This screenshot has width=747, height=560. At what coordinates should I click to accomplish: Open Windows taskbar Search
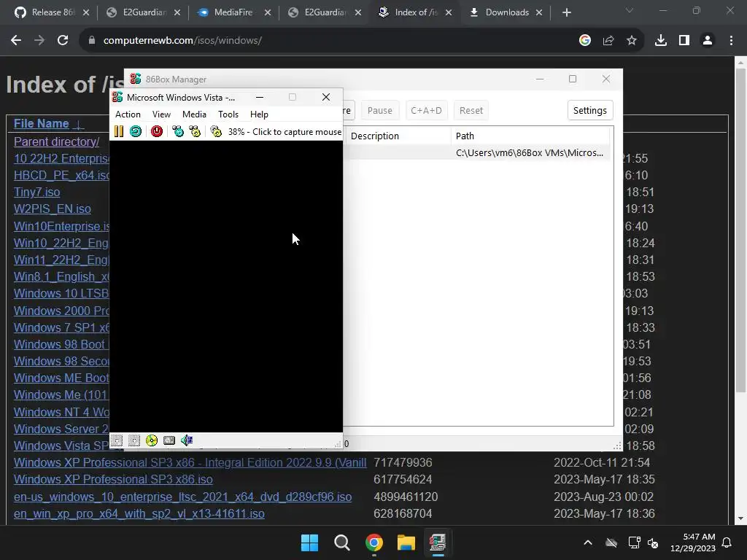341,542
